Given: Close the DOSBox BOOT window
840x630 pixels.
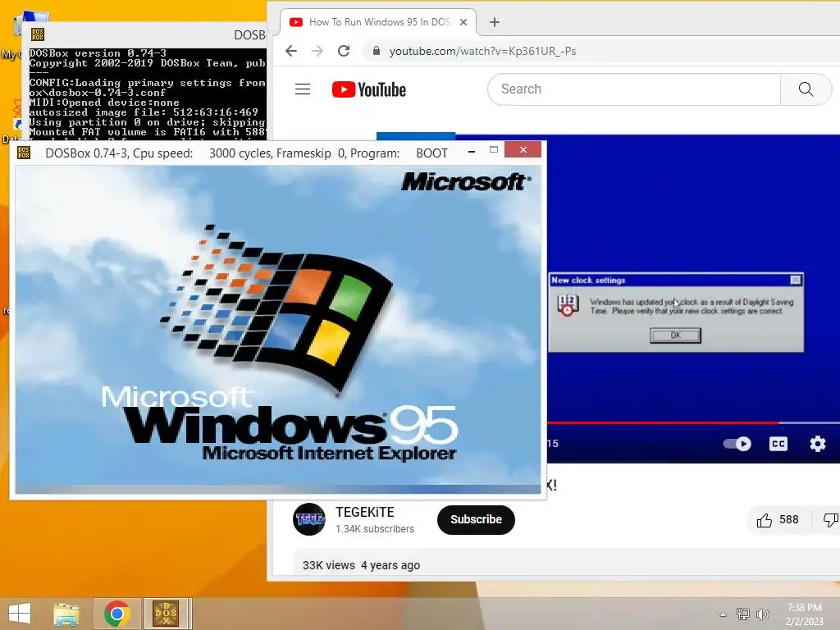Looking at the screenshot, I should point(523,149).
